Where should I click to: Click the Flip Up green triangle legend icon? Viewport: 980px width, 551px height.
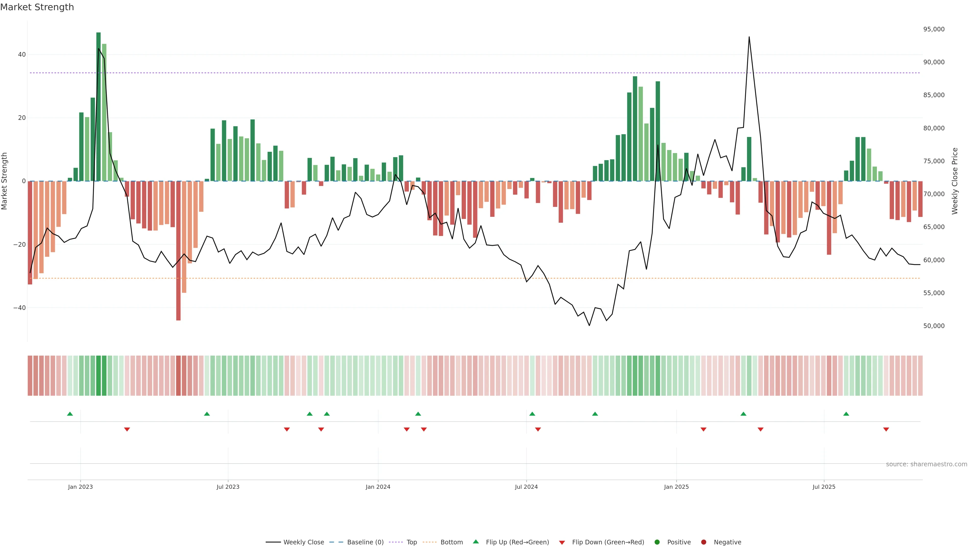pyautogui.click(x=475, y=542)
